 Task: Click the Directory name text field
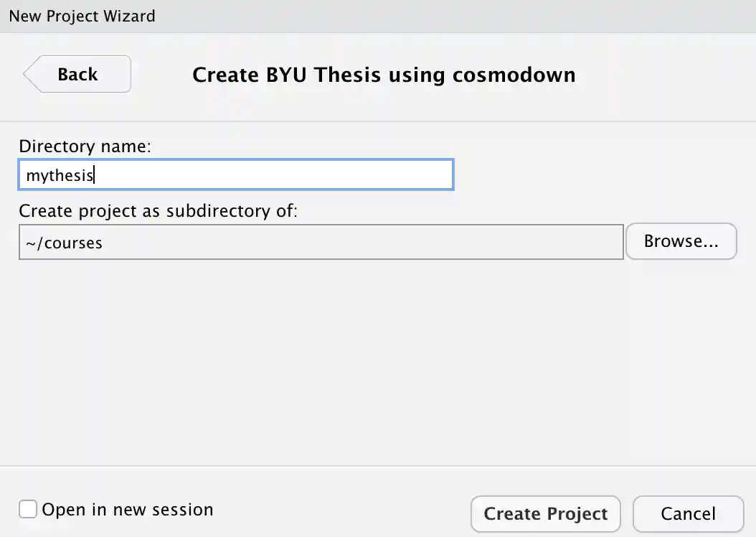(x=236, y=174)
